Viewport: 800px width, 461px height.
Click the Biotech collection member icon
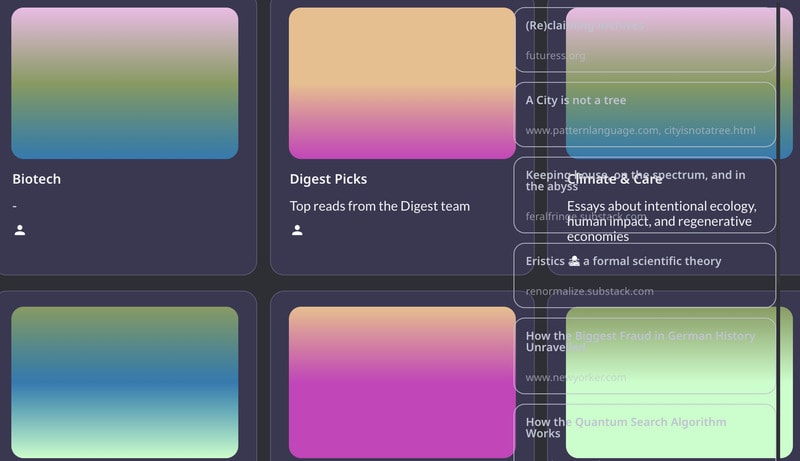tap(20, 231)
